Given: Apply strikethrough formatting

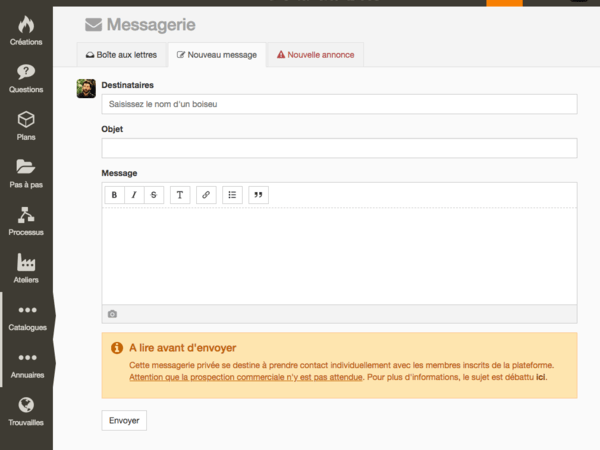Looking at the screenshot, I should [x=154, y=195].
